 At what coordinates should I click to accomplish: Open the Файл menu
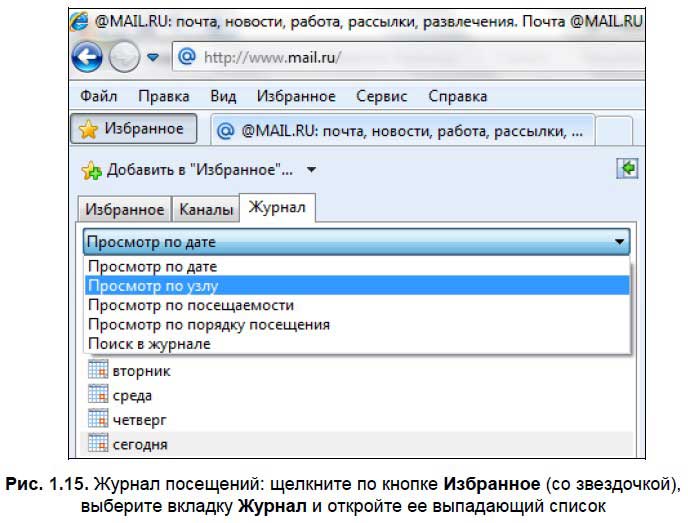(x=99, y=96)
